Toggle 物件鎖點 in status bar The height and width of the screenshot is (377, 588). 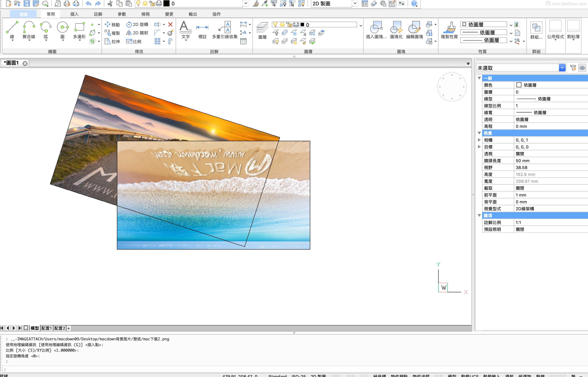[399, 375]
